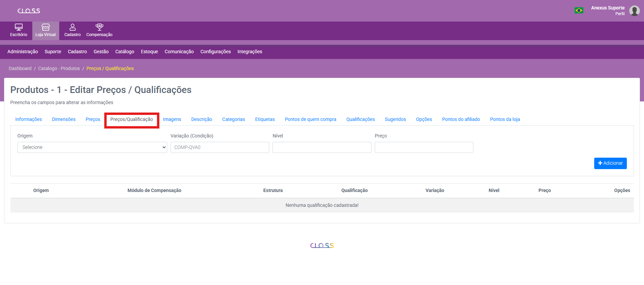Open the Configurações menu
This screenshot has width=644, height=285.
pyautogui.click(x=215, y=52)
